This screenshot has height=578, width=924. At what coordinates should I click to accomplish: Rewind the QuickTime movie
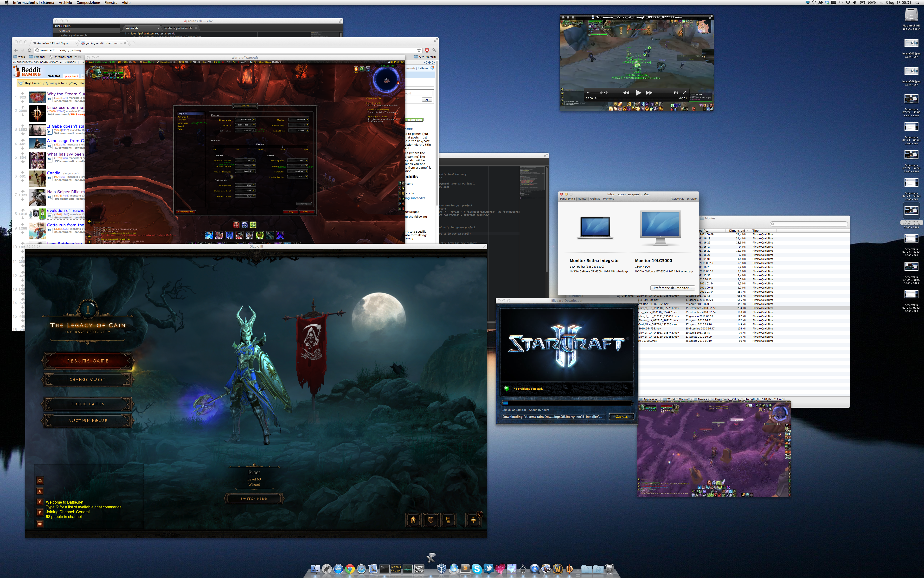[626, 93]
